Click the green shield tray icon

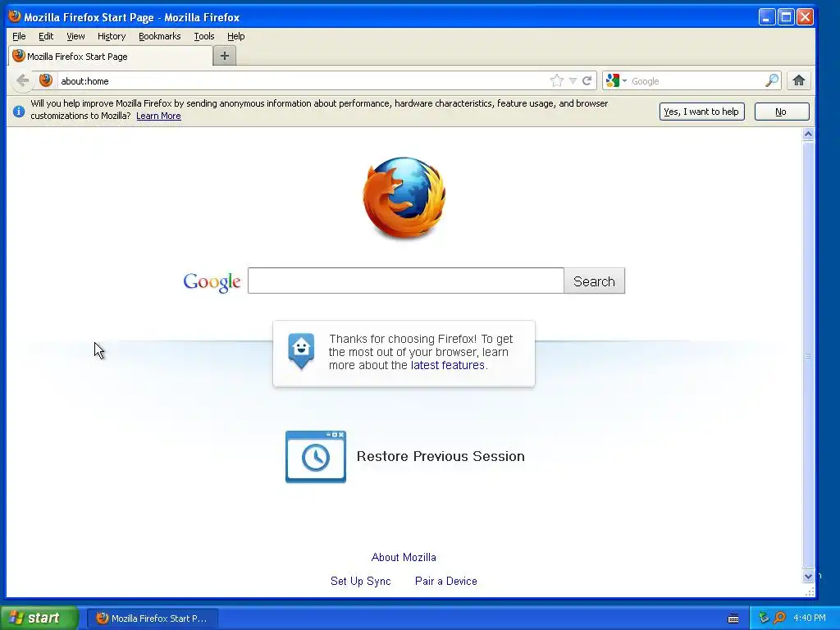click(x=764, y=619)
